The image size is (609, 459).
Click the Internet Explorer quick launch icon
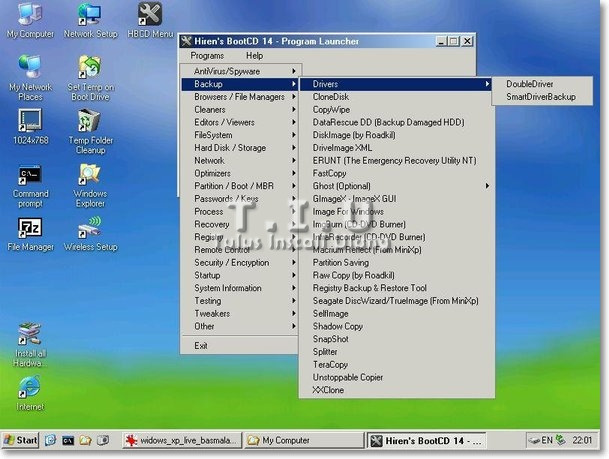pyautogui.click(x=50, y=440)
